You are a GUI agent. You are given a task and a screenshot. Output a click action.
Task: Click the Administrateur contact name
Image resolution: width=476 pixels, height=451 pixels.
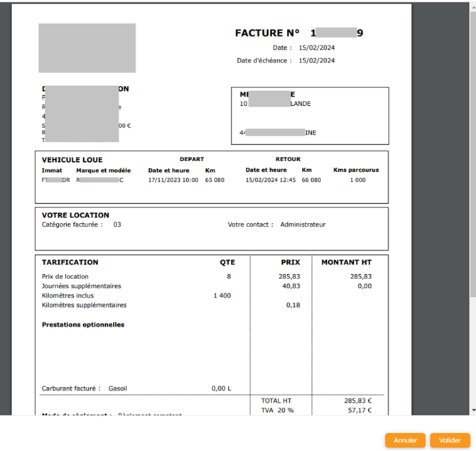303,224
